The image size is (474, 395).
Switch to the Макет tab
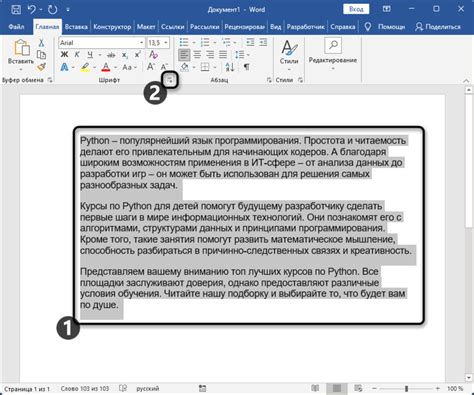(x=146, y=27)
